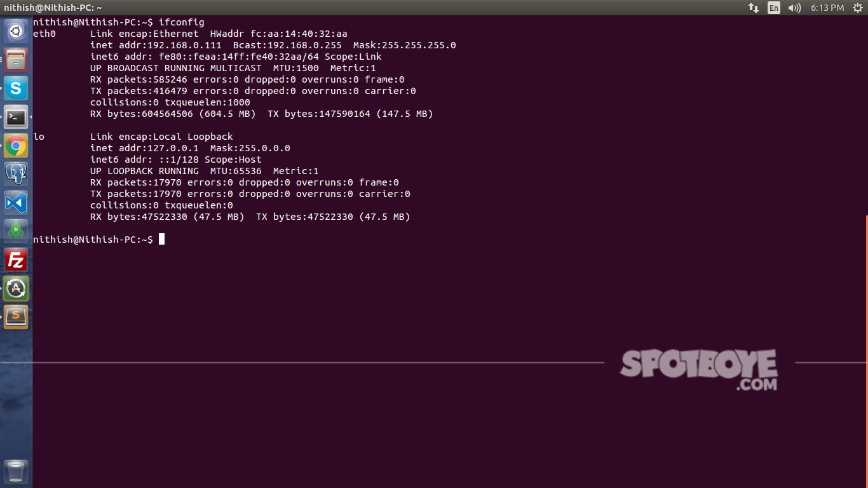Open Software Updater from launcher
868x488 pixels.
(x=16, y=288)
